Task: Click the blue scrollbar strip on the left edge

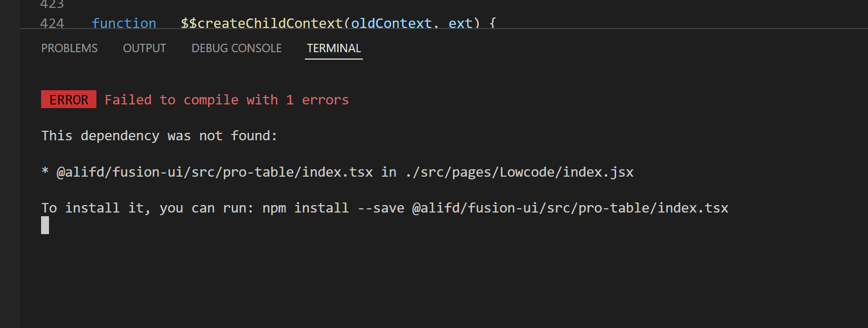Action: click(x=9, y=158)
